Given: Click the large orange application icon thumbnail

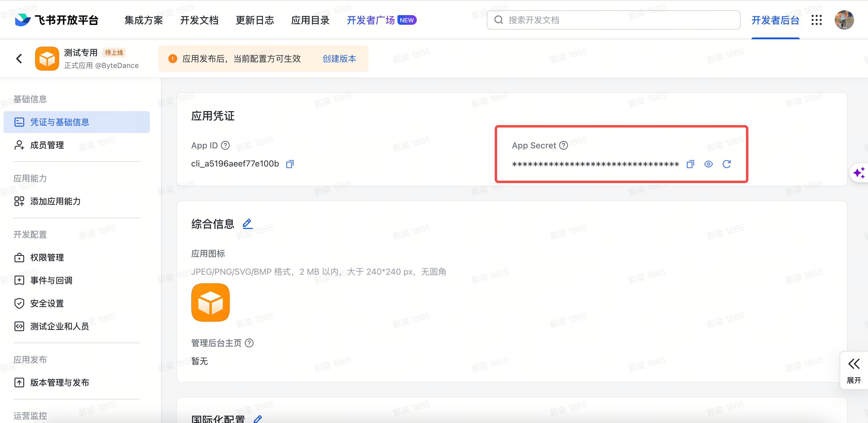Looking at the screenshot, I should tap(210, 302).
